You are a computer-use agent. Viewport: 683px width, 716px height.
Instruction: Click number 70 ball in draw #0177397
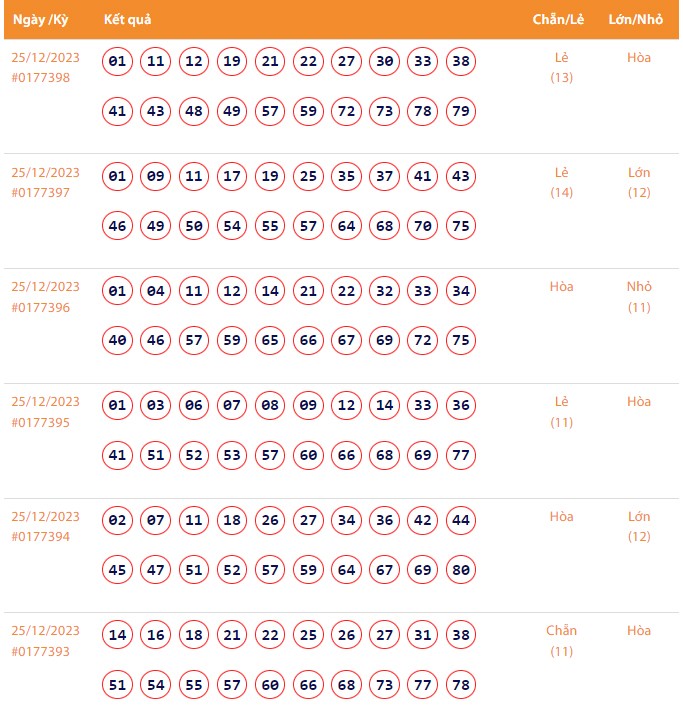pyautogui.click(x=423, y=226)
